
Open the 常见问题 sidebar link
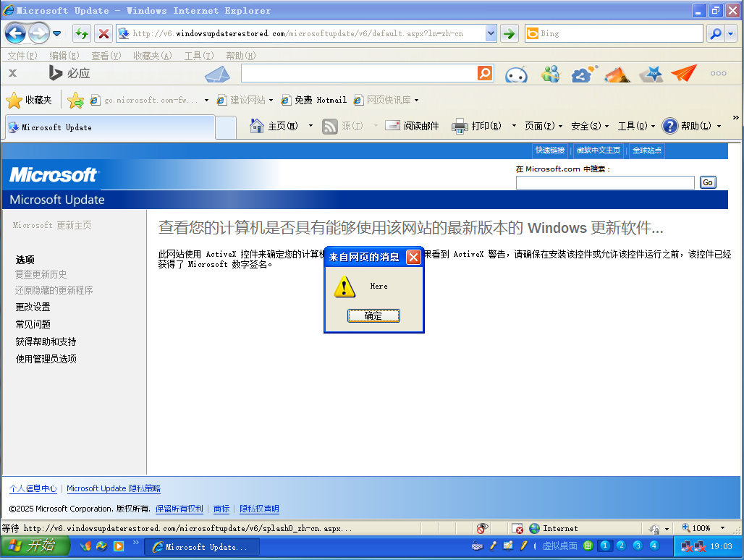point(33,324)
